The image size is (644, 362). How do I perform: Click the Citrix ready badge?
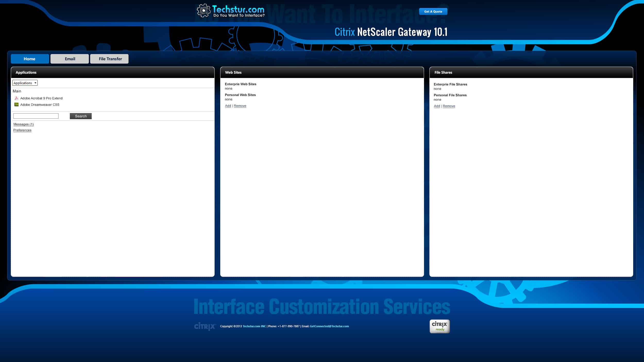440,326
